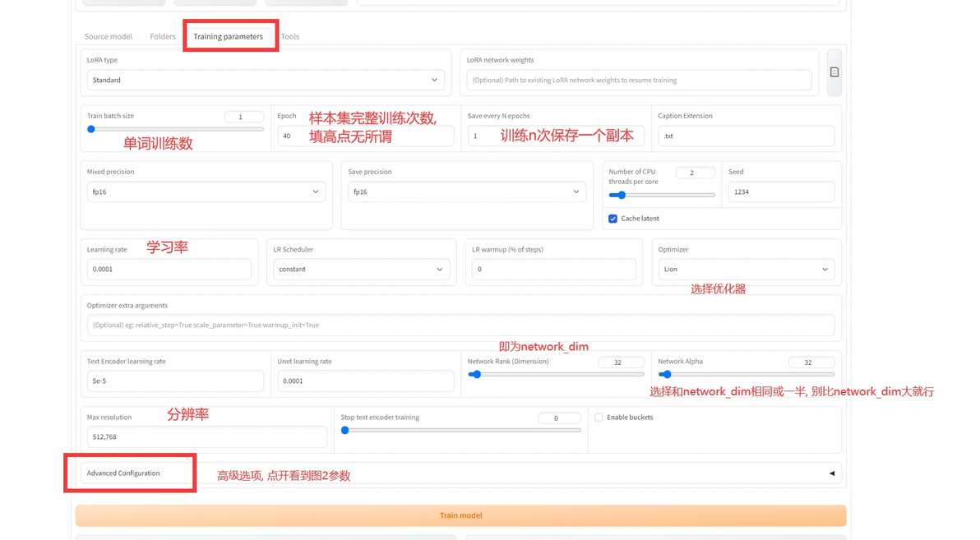Click the LoRA network weights path field
This screenshot has width=980, height=540.
639,80
